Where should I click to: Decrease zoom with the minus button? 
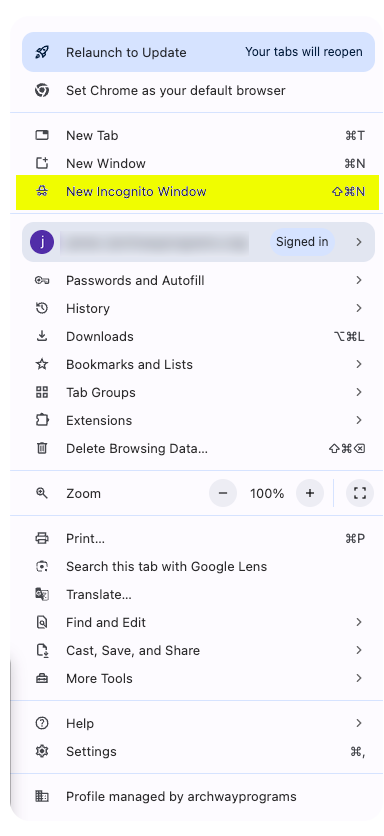click(x=223, y=493)
